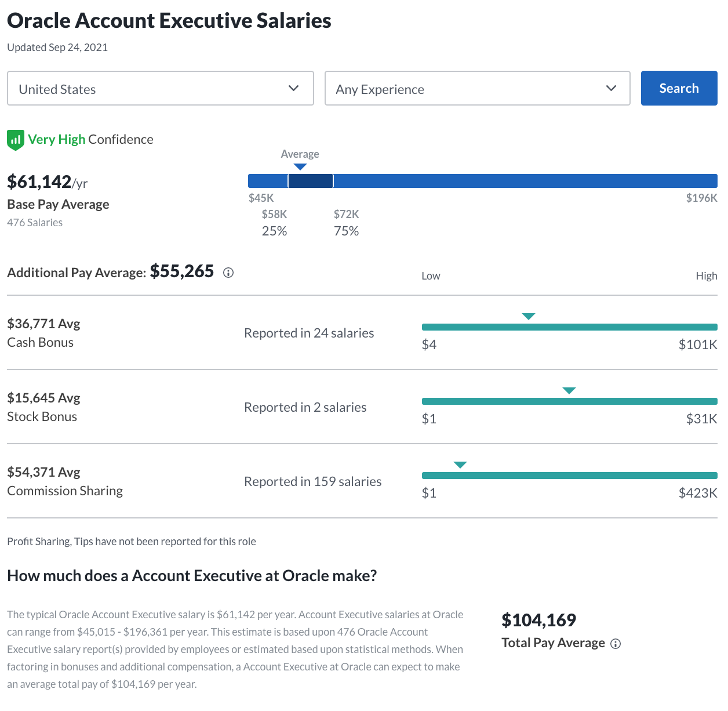
Task: Click the blue Average marker triangle
Action: [300, 167]
